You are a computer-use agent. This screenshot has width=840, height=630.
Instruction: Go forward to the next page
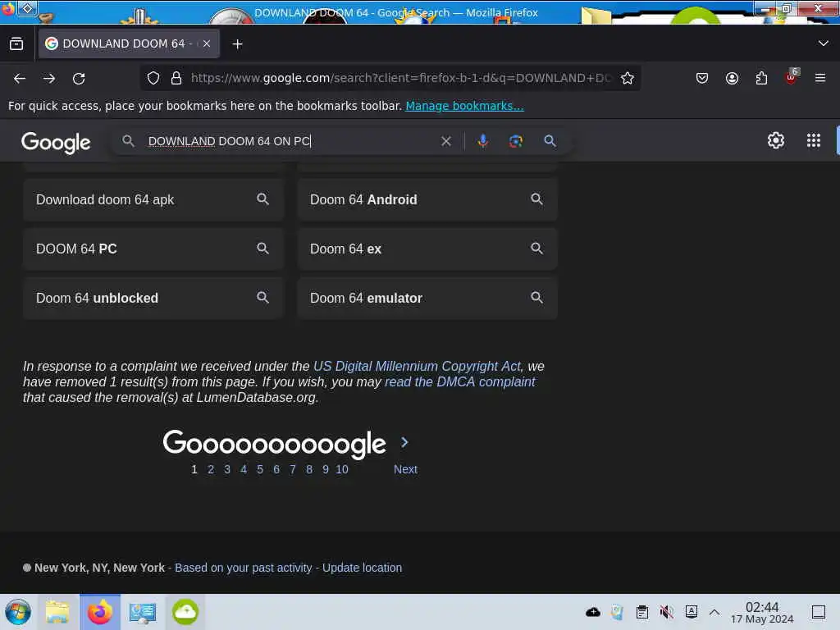(49, 78)
